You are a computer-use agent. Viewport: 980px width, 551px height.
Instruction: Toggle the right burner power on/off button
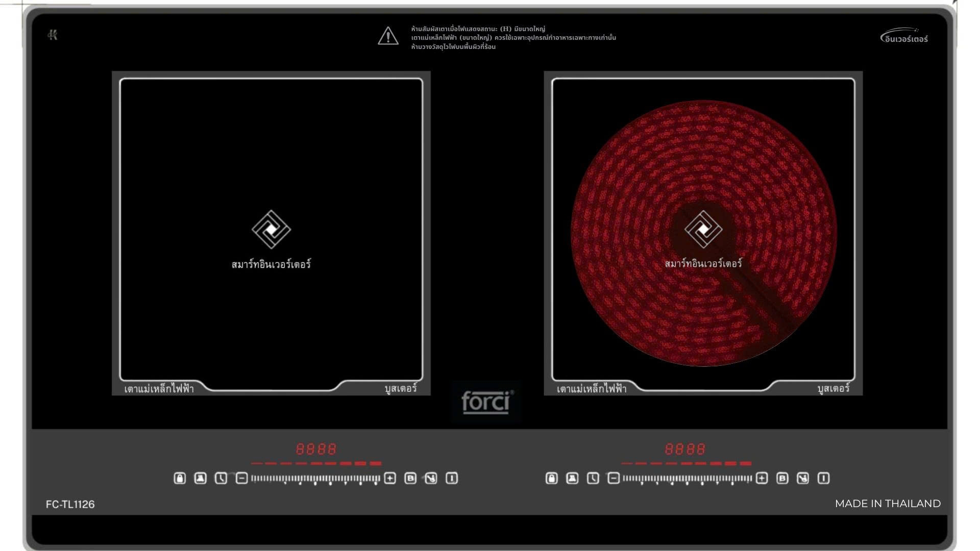[x=823, y=478]
